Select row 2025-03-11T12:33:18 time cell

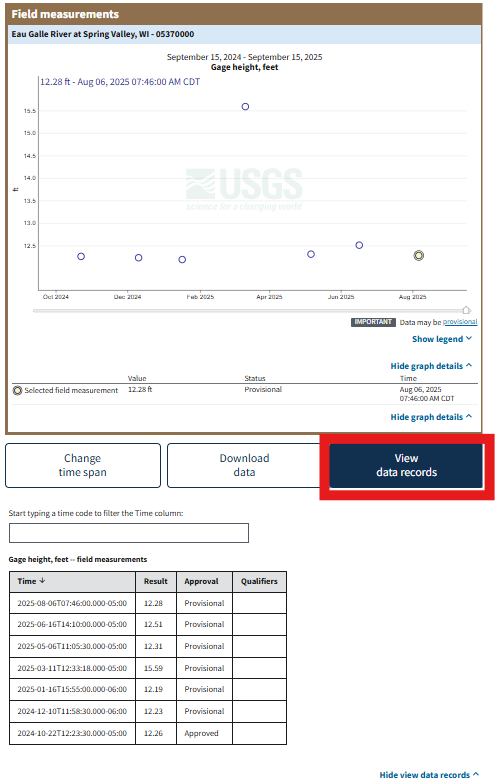pos(72,668)
